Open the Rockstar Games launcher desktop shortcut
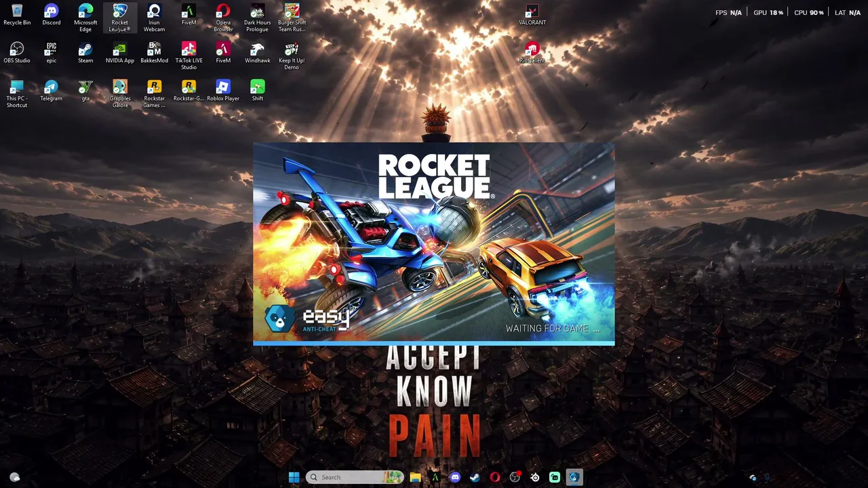Image resolution: width=868 pixels, height=488 pixels. 154,94
